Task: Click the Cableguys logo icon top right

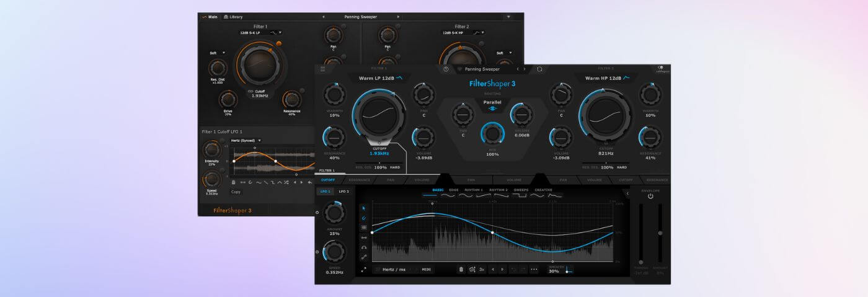Action: pyautogui.click(x=662, y=69)
